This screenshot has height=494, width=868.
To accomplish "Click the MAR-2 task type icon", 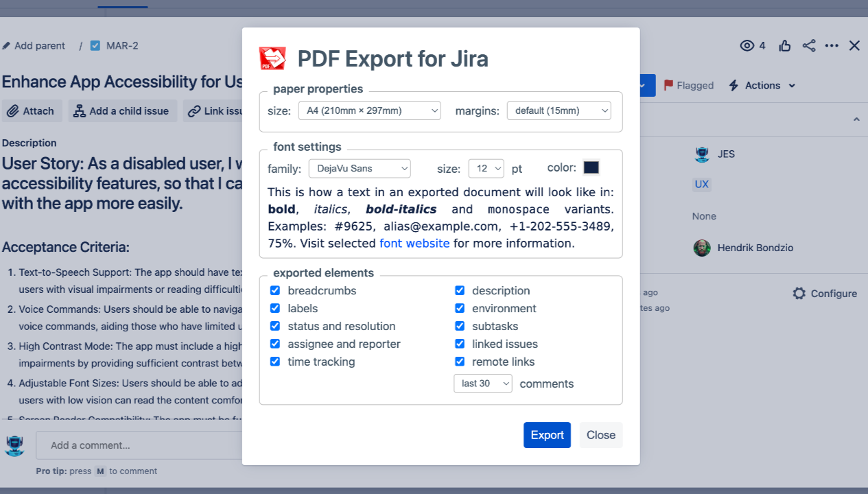I will [95, 46].
